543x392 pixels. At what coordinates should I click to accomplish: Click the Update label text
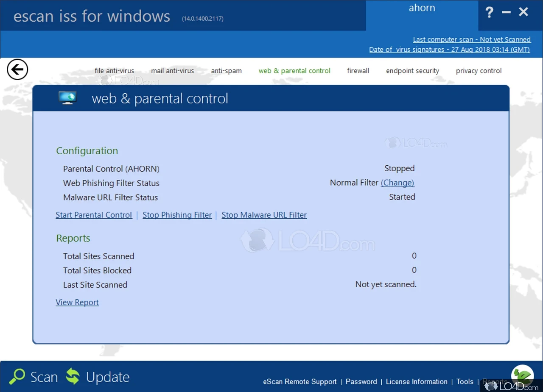[108, 377]
